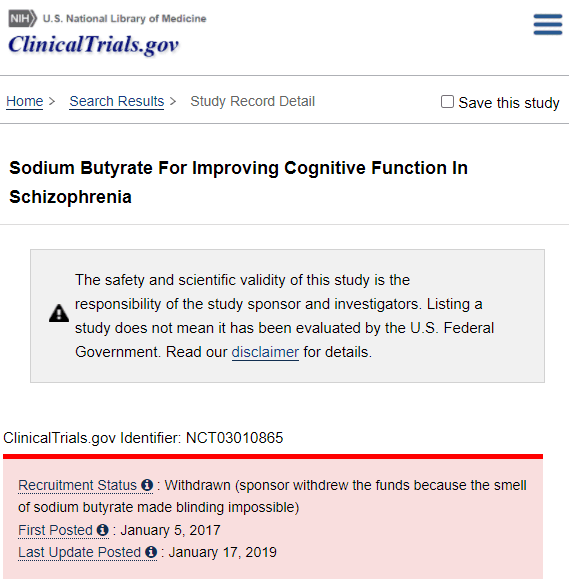Click the NIH logo badge

coord(23,18)
